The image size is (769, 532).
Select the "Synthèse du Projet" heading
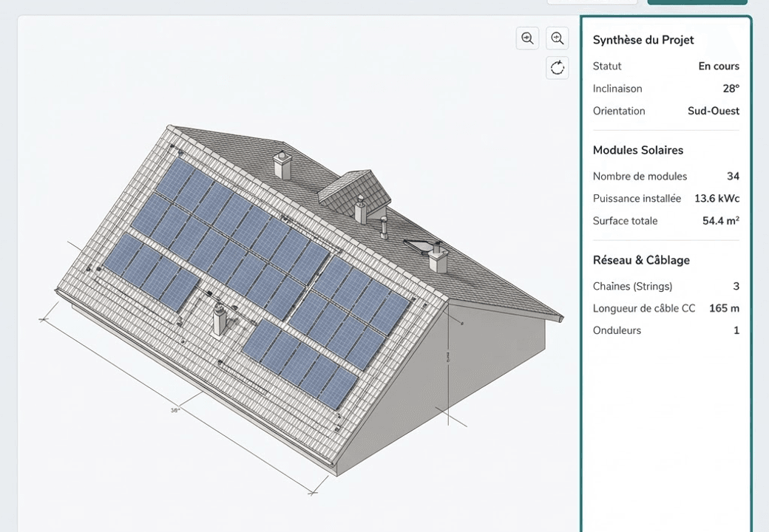click(643, 40)
